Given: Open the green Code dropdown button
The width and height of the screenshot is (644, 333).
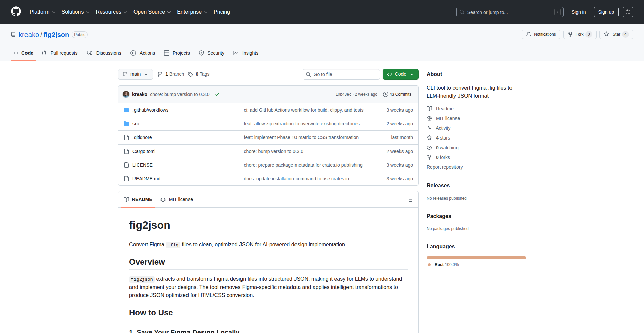Looking at the screenshot, I should pos(400,74).
